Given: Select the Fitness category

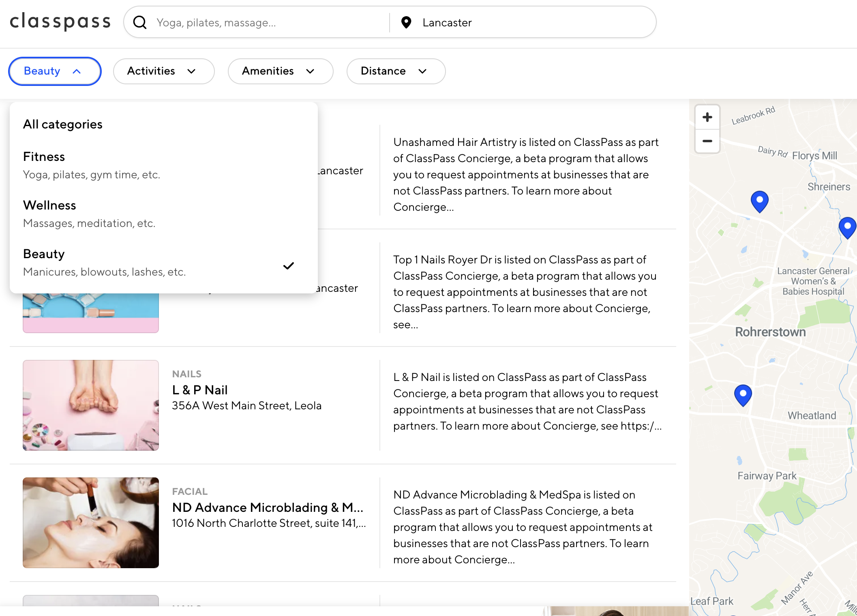Looking at the screenshot, I should pyautogui.click(x=164, y=165).
